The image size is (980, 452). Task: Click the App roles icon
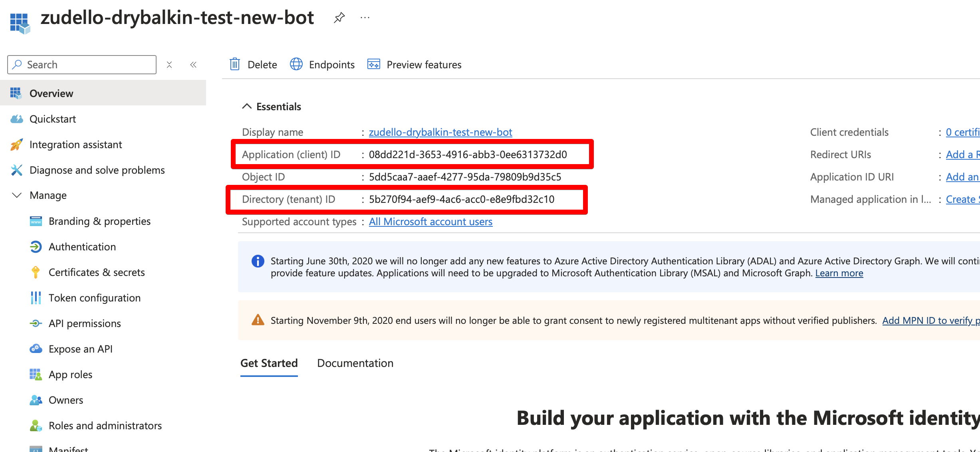(x=36, y=375)
